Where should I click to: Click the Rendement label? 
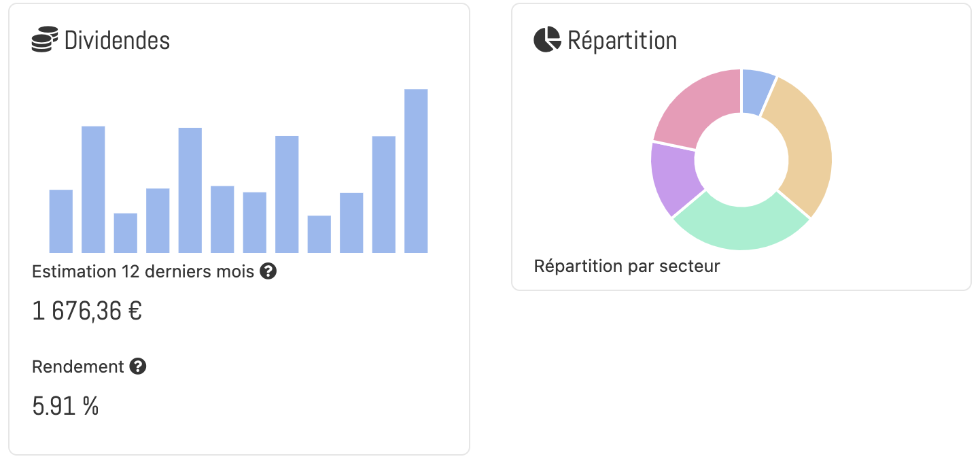tap(77, 366)
